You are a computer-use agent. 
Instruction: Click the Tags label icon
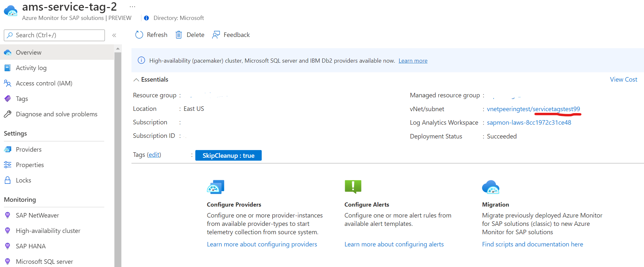[x=8, y=99]
